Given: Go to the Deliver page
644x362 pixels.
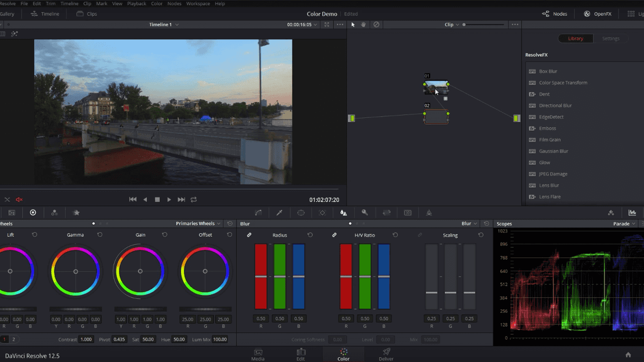Looking at the screenshot, I should tap(386, 354).
